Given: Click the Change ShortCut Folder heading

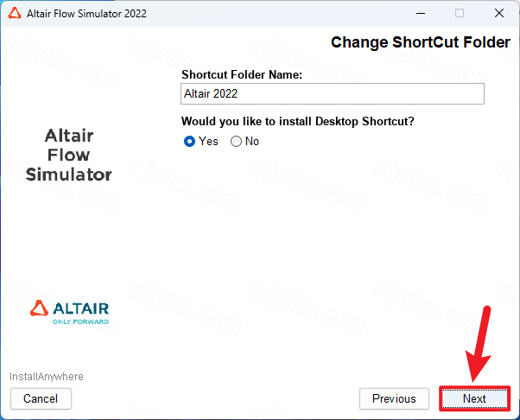Looking at the screenshot, I should [421, 42].
